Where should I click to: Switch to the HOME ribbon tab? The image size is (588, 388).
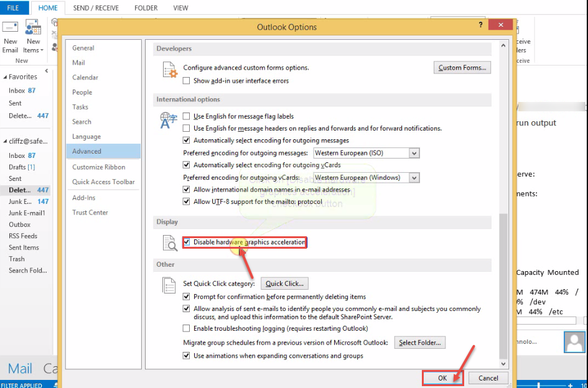[x=48, y=8]
